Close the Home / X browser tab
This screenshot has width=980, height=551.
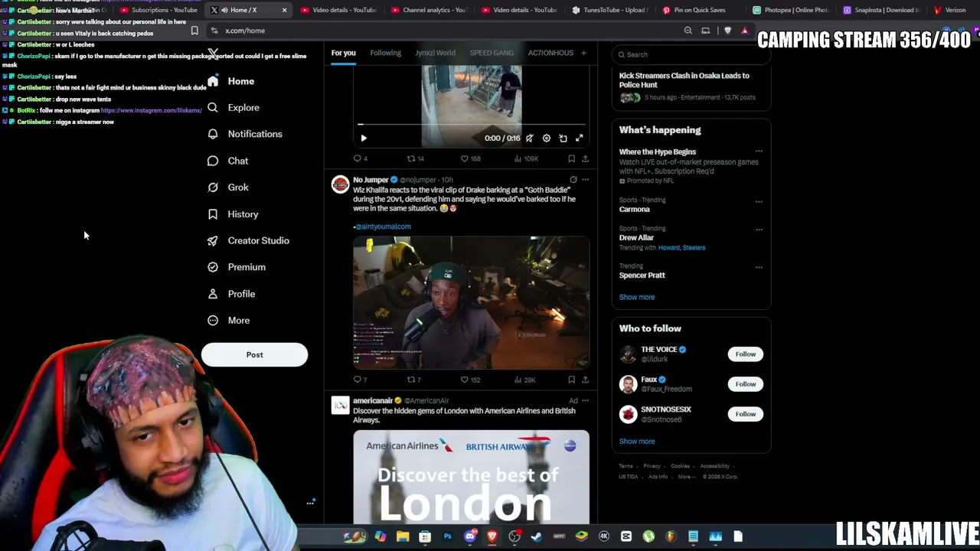tap(284, 10)
